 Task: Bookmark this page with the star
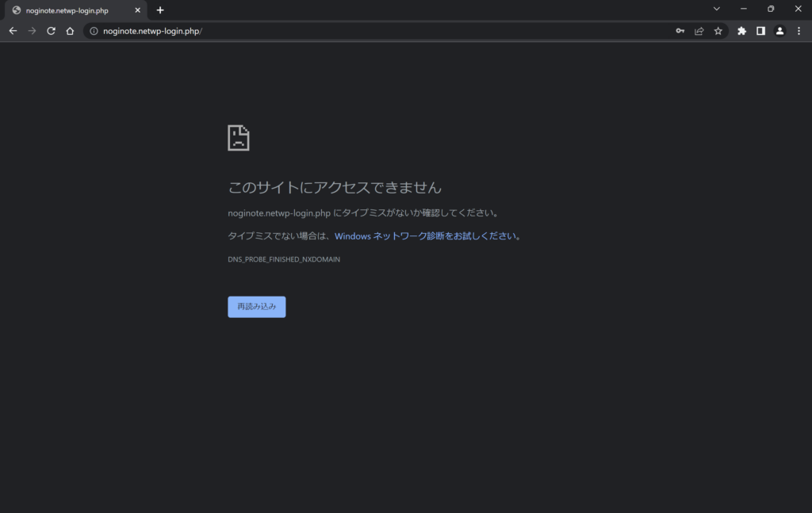tap(718, 31)
